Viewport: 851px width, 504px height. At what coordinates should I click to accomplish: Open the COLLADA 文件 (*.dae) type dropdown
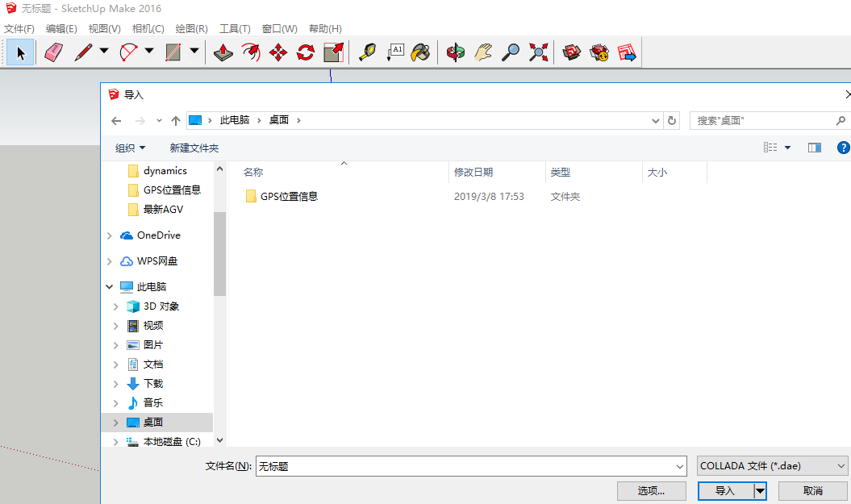click(x=772, y=466)
